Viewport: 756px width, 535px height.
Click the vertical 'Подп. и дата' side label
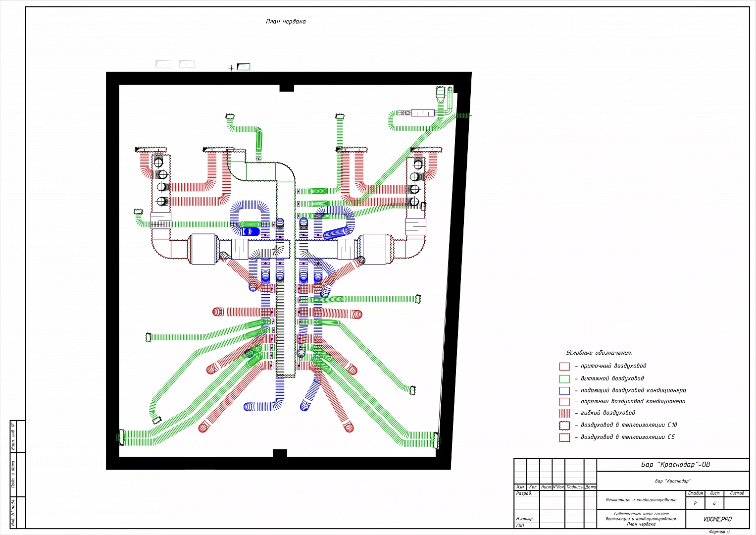pos(13,475)
